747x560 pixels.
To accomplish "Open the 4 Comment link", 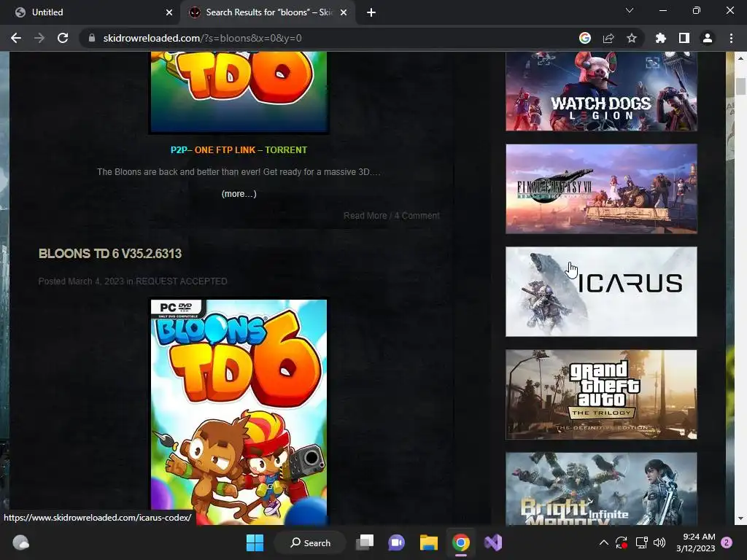I will click(417, 216).
